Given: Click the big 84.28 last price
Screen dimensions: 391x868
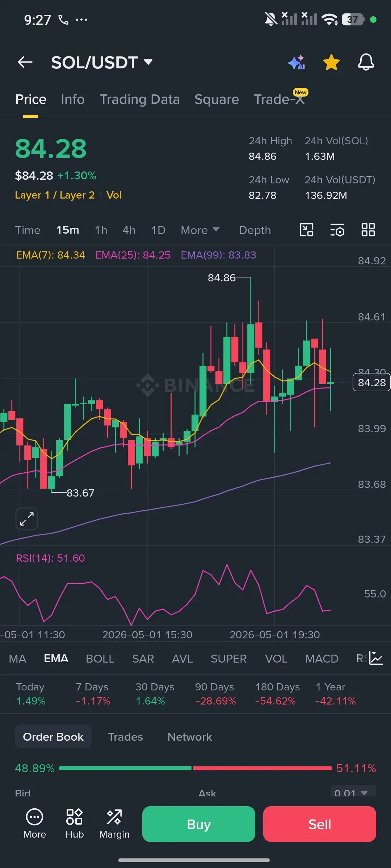Looking at the screenshot, I should pos(51,149).
